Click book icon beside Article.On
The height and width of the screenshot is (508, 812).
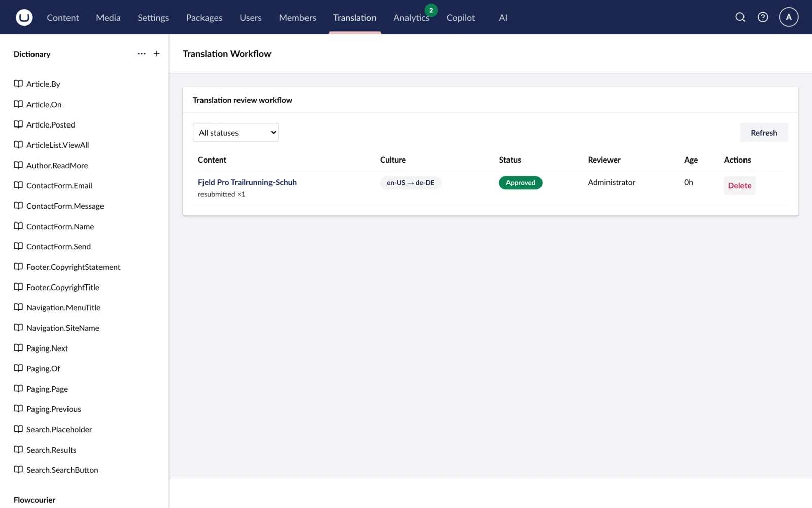pyautogui.click(x=18, y=104)
